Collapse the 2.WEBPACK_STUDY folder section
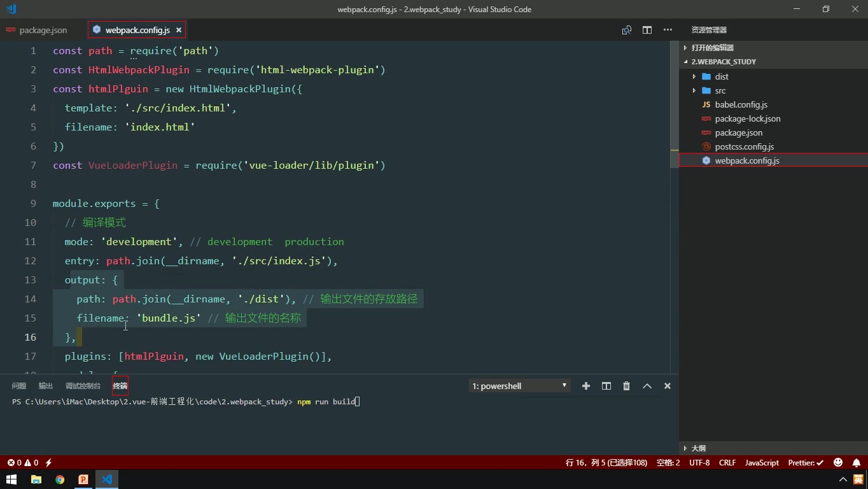868x489 pixels. point(724,62)
